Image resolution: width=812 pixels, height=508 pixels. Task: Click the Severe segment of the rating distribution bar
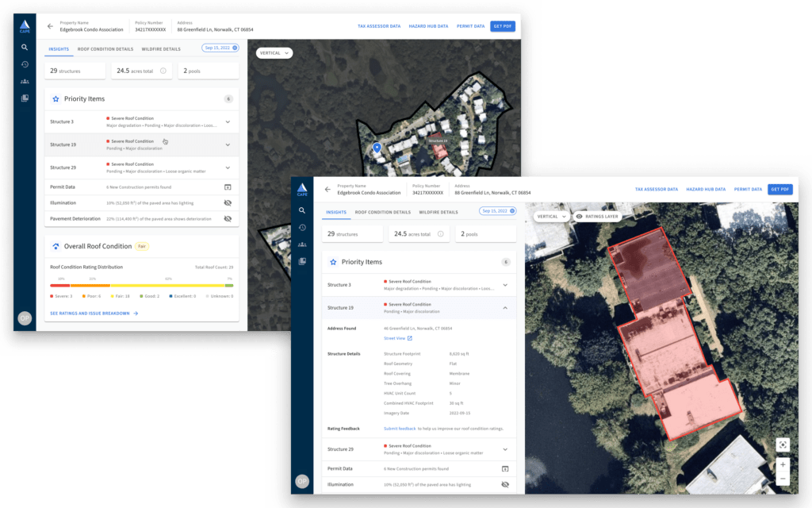coord(59,286)
